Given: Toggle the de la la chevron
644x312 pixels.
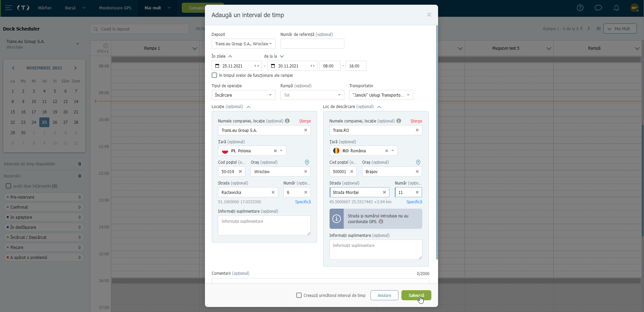Looking at the screenshot, I should coord(282,56).
